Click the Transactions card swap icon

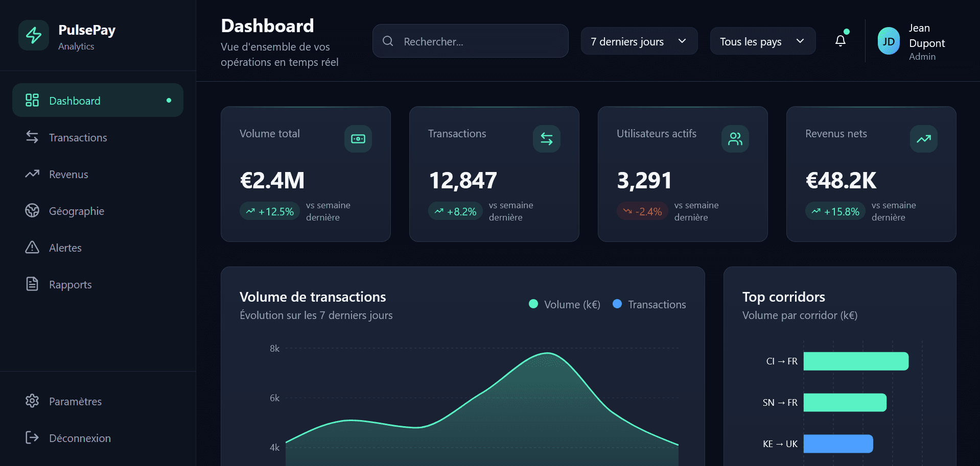(547, 139)
